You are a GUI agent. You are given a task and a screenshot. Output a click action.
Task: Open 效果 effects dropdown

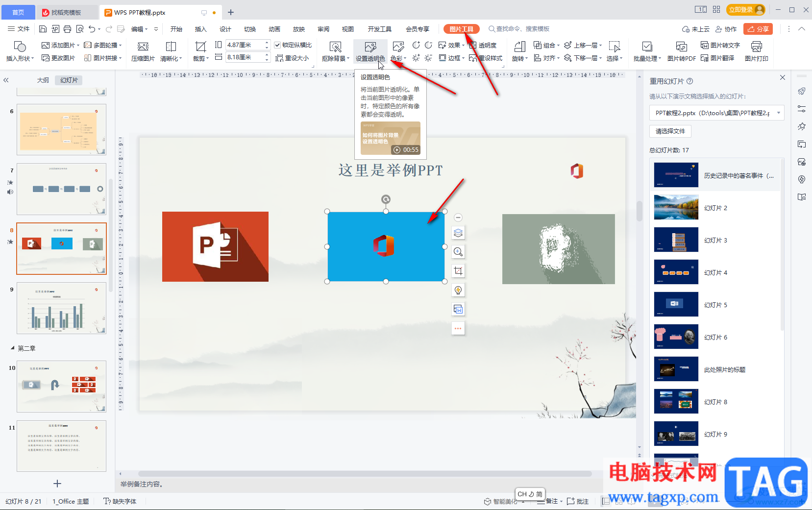[451, 45]
